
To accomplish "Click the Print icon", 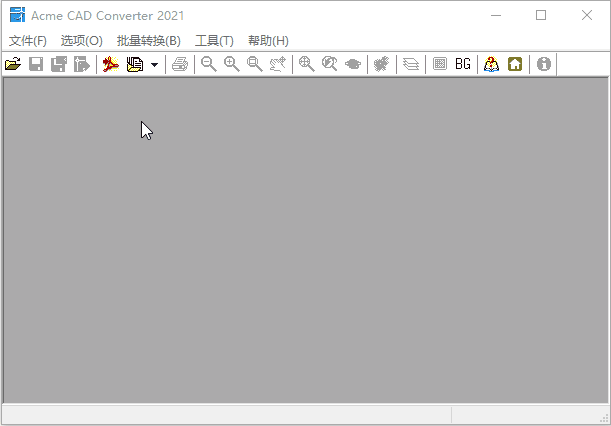I will point(180,64).
